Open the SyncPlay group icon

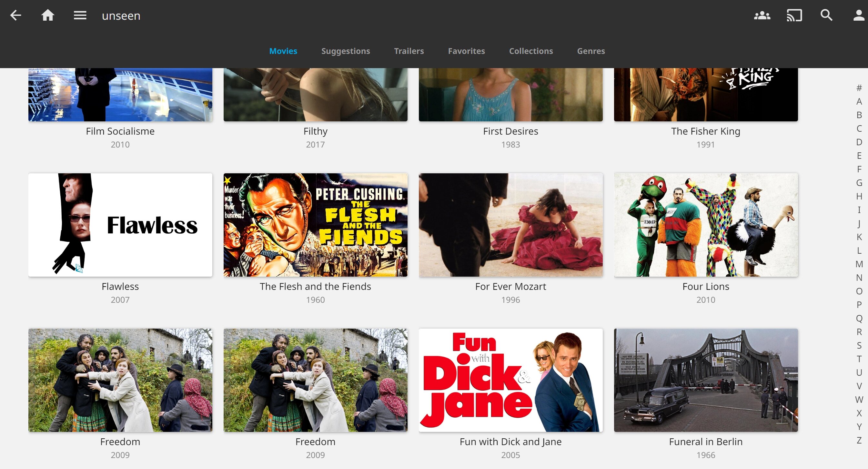pos(762,15)
